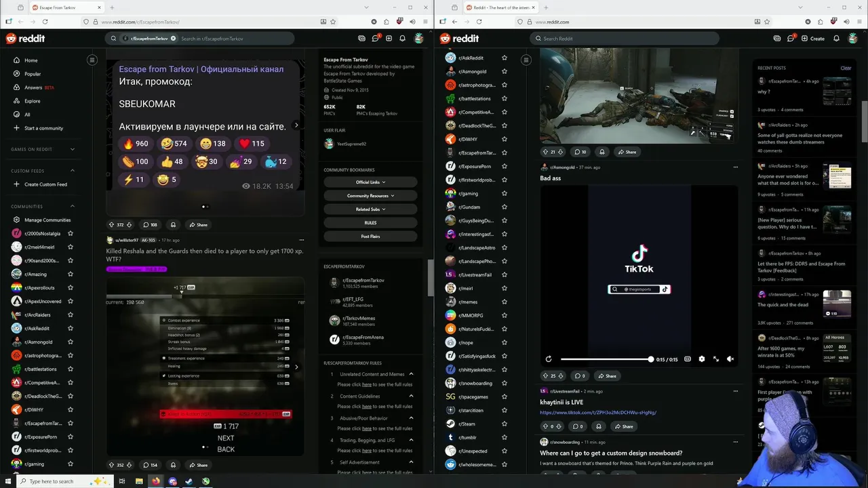This screenshot has height=488, width=868.
Task: Collapse the Communities section in left window
Action: pyautogui.click(x=72, y=207)
